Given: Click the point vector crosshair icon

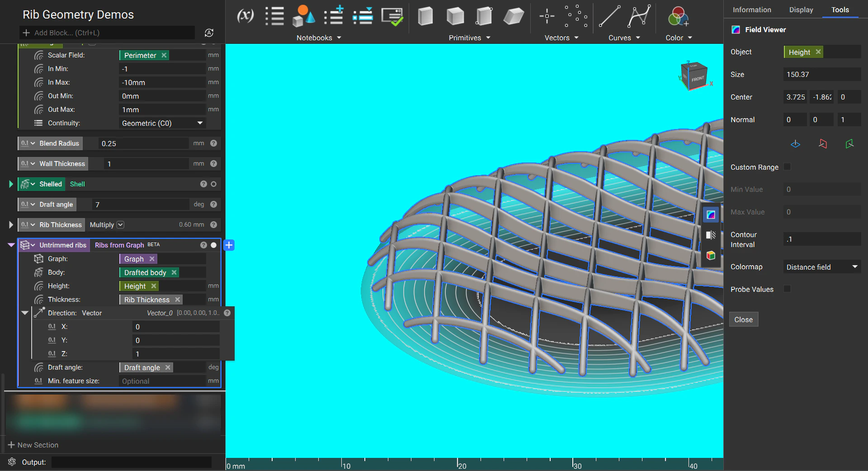Looking at the screenshot, I should (x=547, y=16).
